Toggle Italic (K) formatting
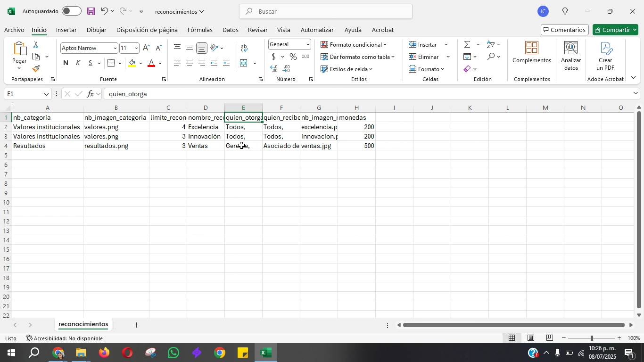 pyautogui.click(x=78, y=63)
